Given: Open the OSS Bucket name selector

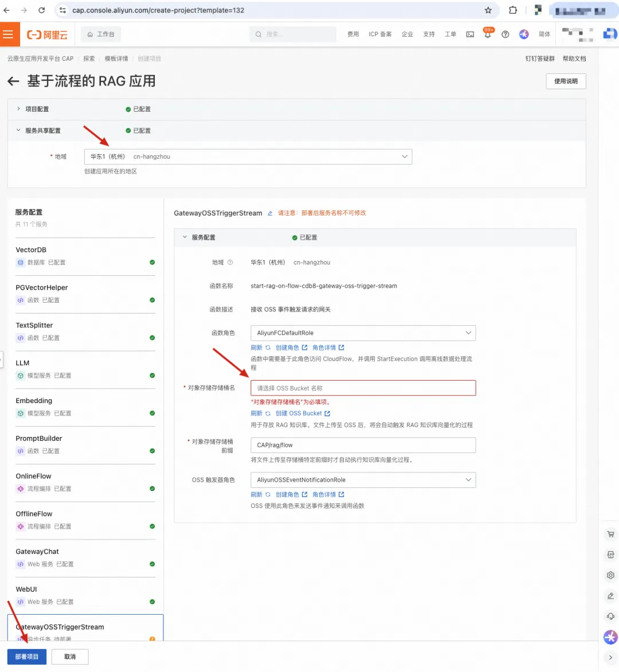Looking at the screenshot, I should (x=363, y=388).
